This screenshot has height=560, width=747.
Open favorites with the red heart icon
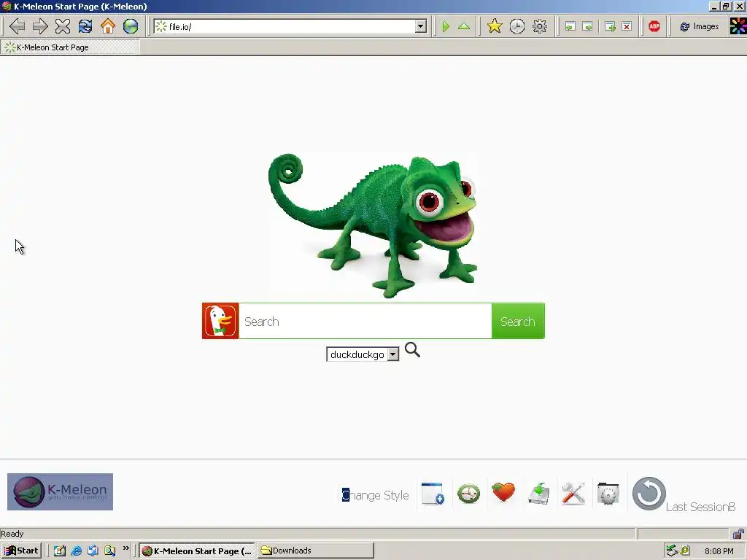click(x=503, y=492)
